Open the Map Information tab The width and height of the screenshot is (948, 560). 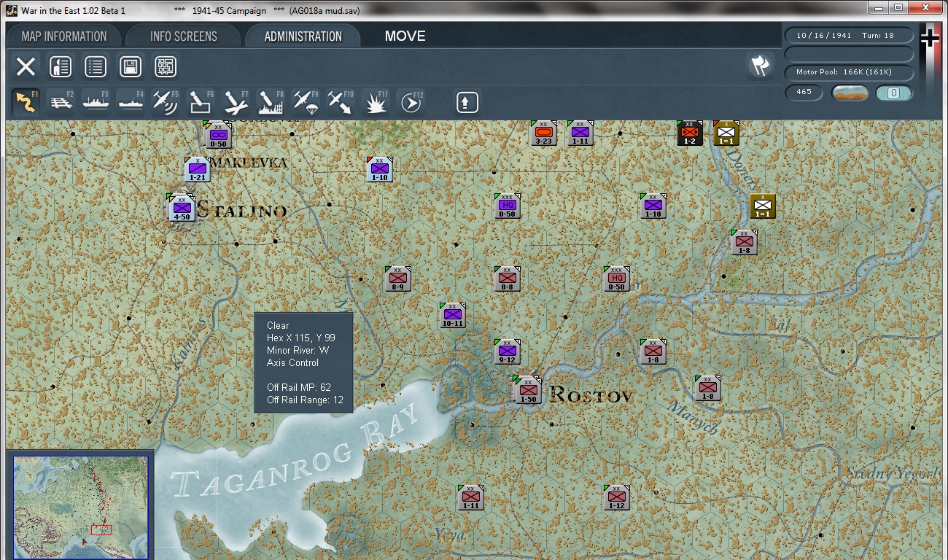(64, 36)
